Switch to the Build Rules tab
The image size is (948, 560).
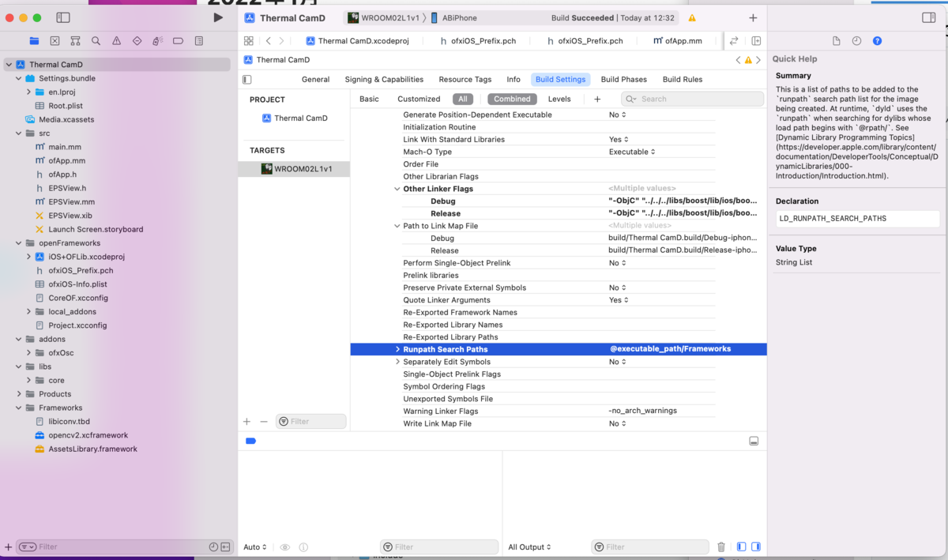coord(683,79)
